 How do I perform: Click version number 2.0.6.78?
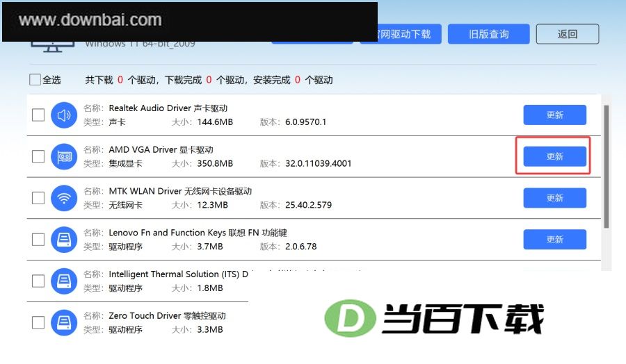(300, 247)
